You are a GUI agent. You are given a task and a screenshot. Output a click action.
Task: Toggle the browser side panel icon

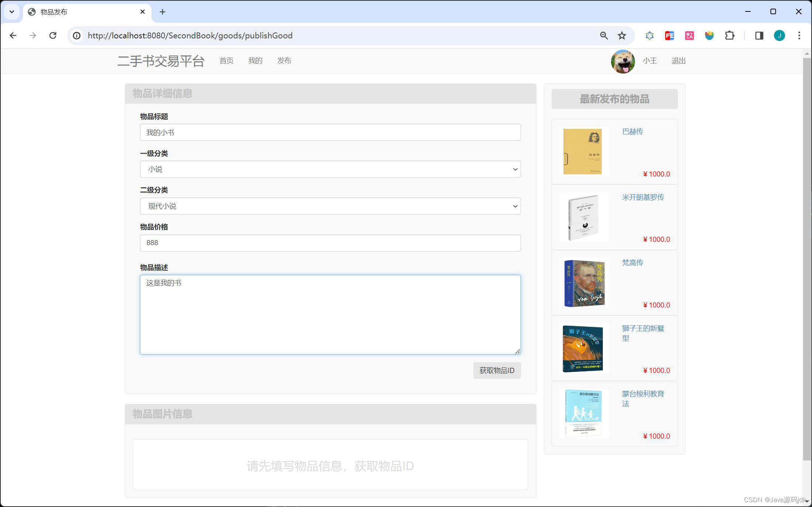[x=759, y=35]
